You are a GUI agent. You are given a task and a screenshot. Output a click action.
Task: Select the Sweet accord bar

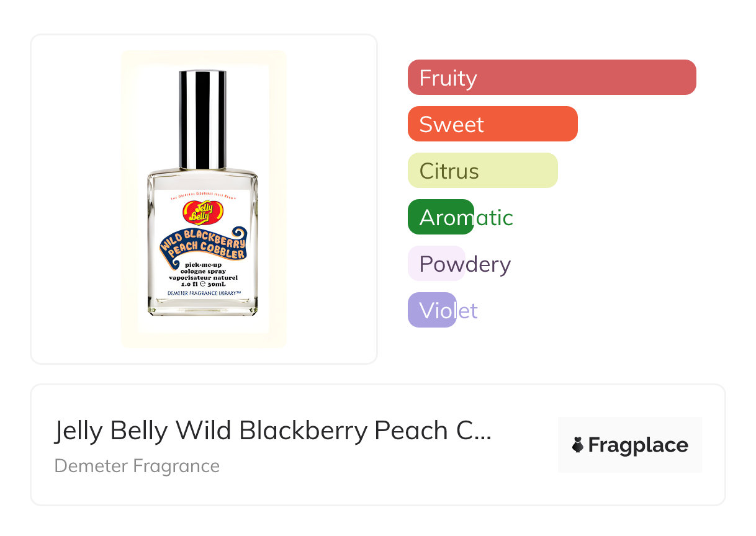(x=492, y=124)
